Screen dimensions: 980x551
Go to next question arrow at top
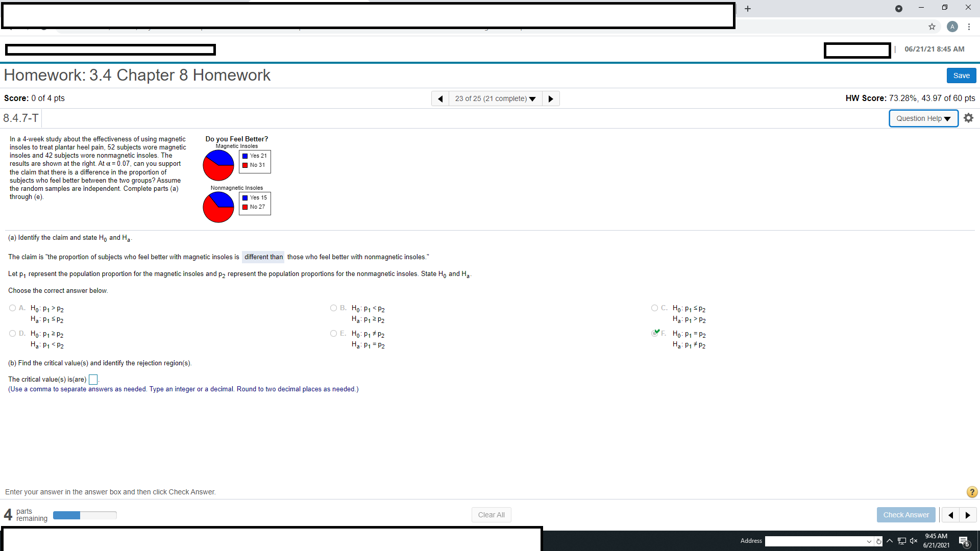tap(551, 98)
